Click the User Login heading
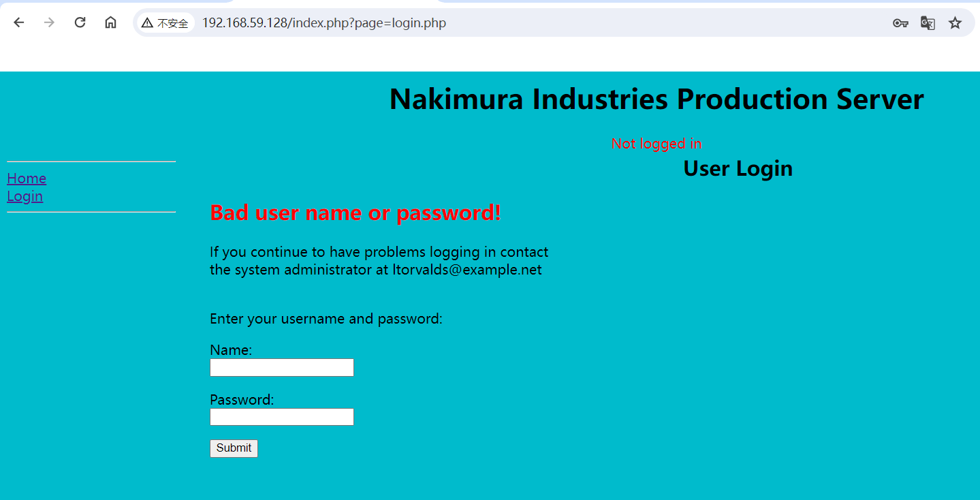This screenshot has width=980, height=500. point(738,168)
